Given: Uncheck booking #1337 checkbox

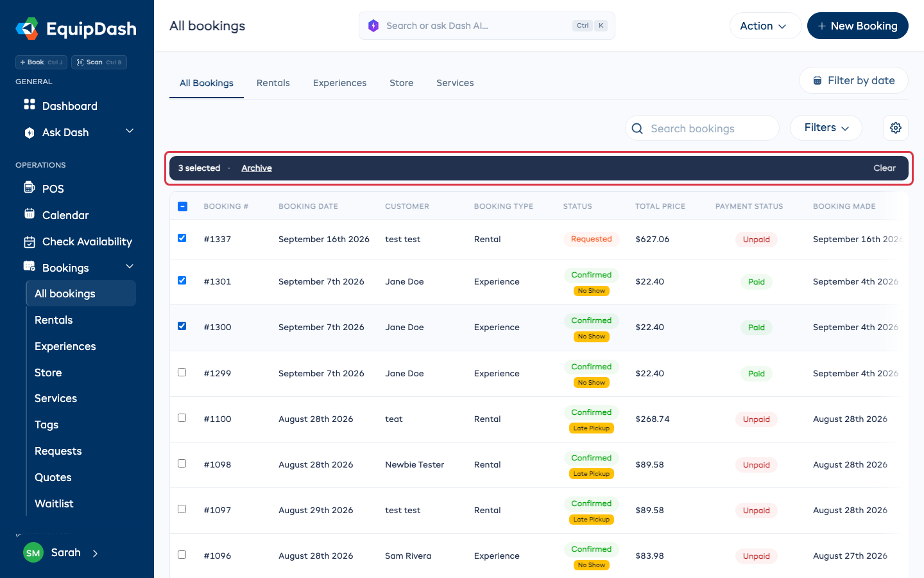Looking at the screenshot, I should 182,238.
